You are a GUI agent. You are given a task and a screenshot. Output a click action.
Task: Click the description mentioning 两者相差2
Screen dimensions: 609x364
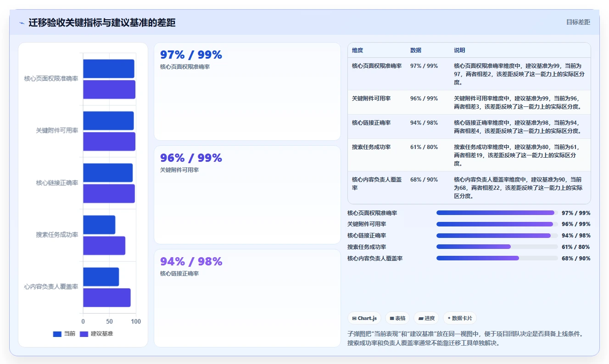(519, 74)
